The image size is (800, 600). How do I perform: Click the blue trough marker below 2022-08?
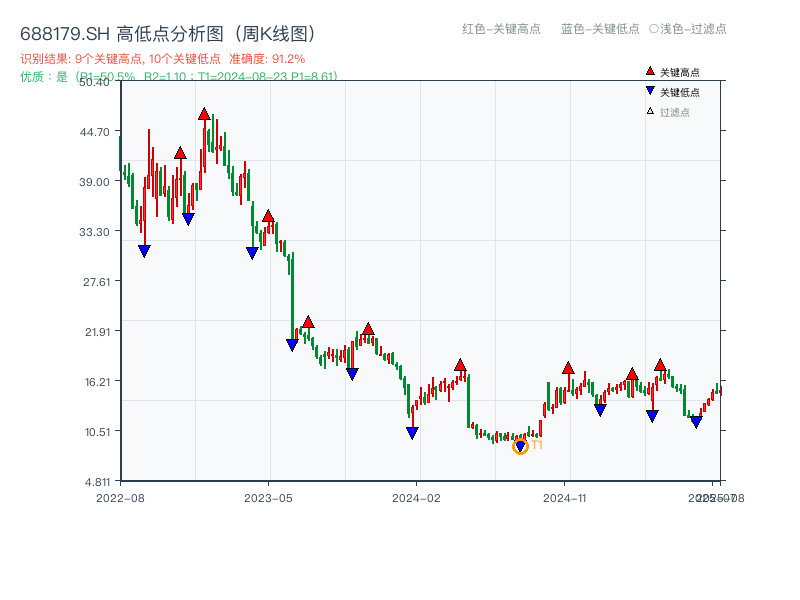point(144,250)
